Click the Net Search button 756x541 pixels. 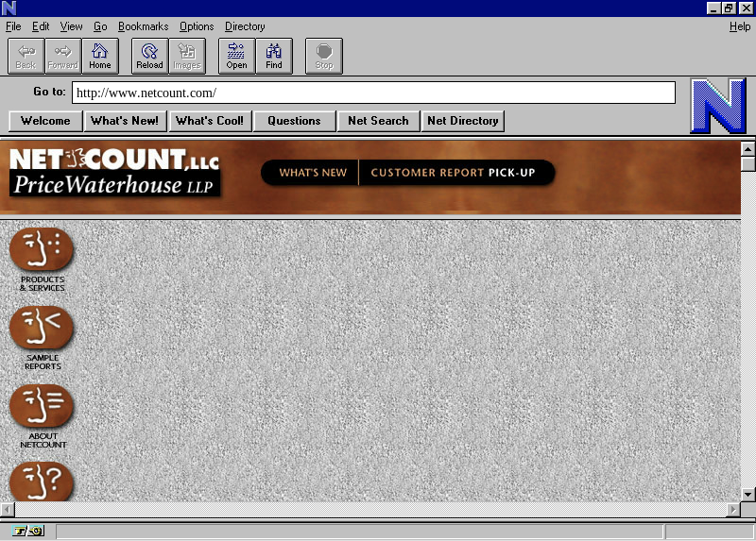[x=378, y=121]
